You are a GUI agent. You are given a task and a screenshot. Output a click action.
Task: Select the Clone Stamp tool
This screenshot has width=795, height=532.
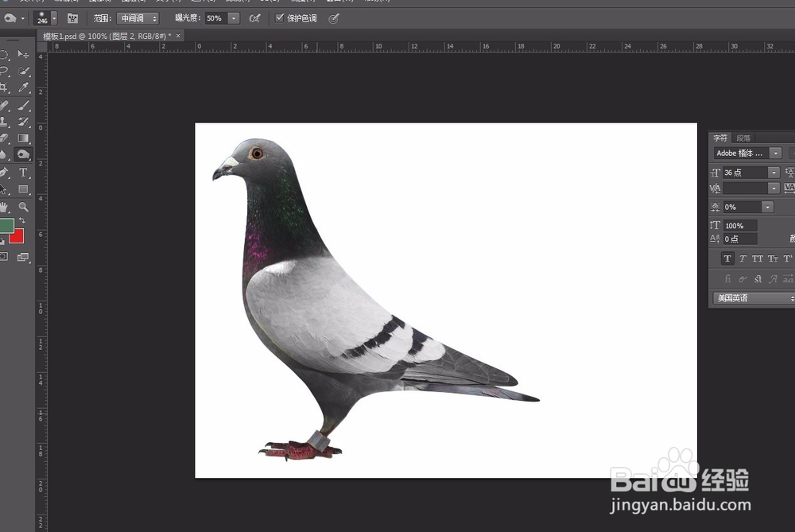[x=4, y=122]
